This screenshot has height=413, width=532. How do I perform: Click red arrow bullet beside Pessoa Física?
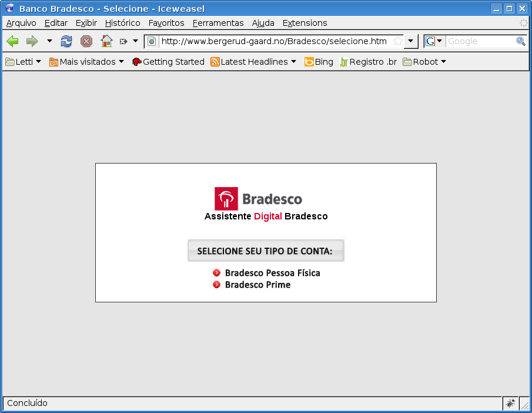(216, 273)
